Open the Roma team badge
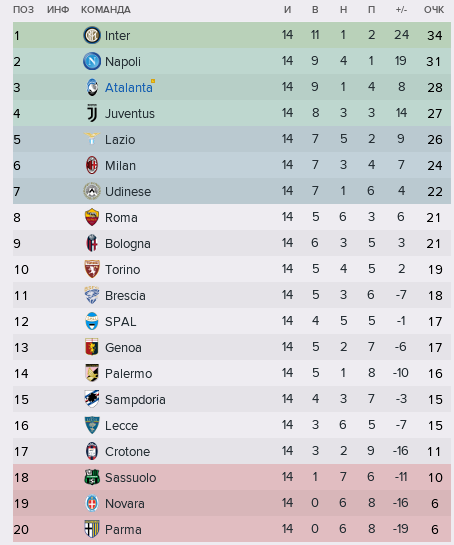454x545 pixels. [92, 217]
